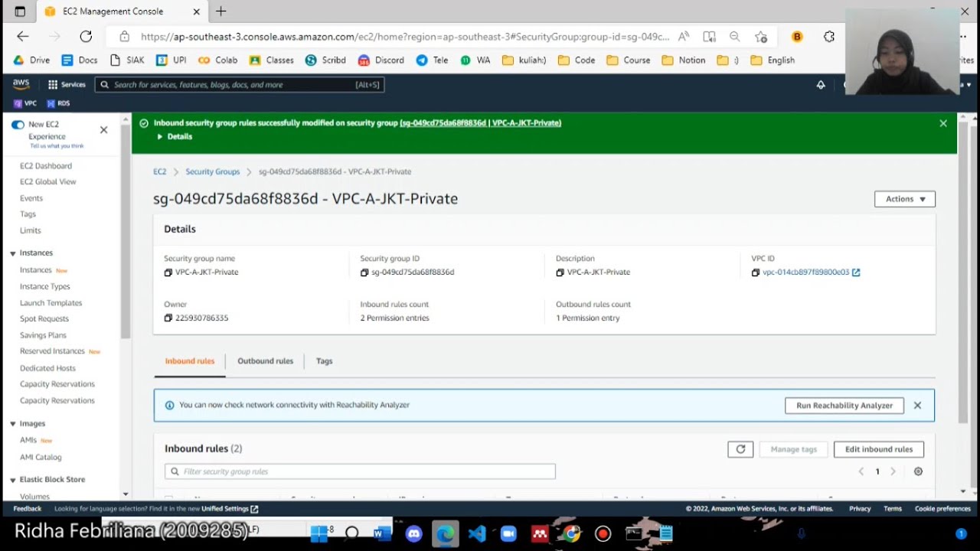Click Run Reachability Analyzer button
Viewport: 980px width, 551px height.
[x=844, y=406]
